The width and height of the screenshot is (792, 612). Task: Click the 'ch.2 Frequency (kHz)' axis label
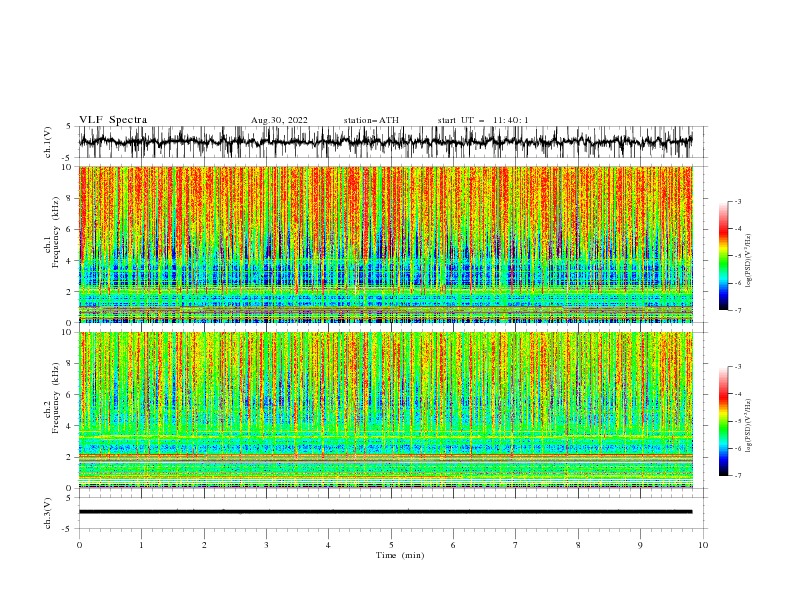(51, 397)
